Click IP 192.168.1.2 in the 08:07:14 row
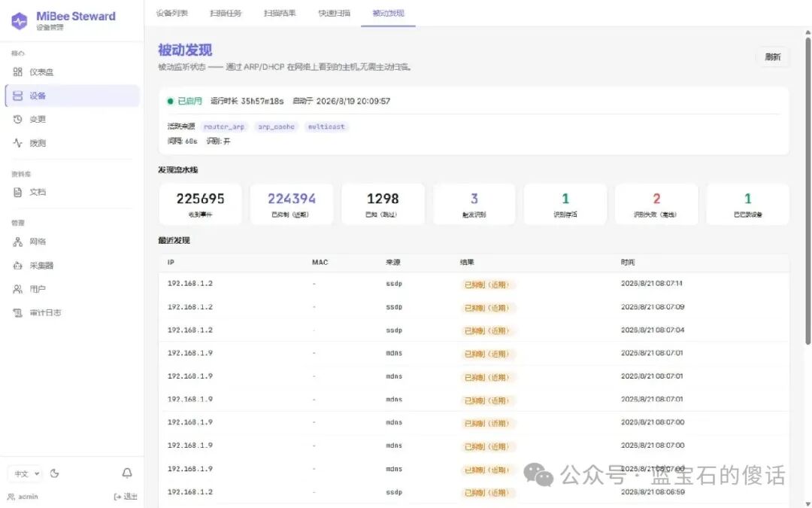 190,284
